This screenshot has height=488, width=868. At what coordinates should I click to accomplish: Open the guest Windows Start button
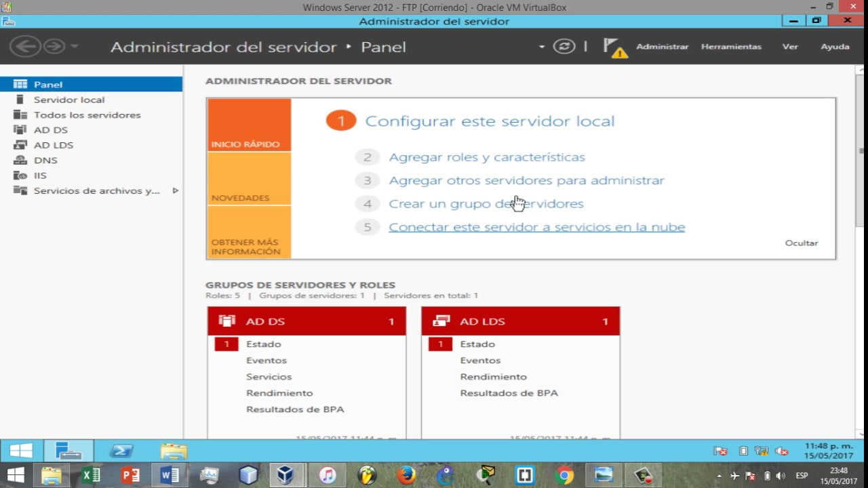tap(21, 451)
